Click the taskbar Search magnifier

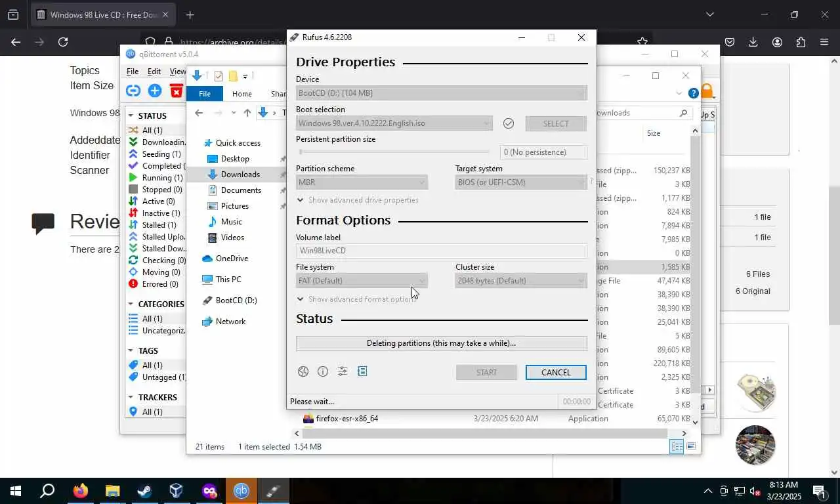click(47, 490)
